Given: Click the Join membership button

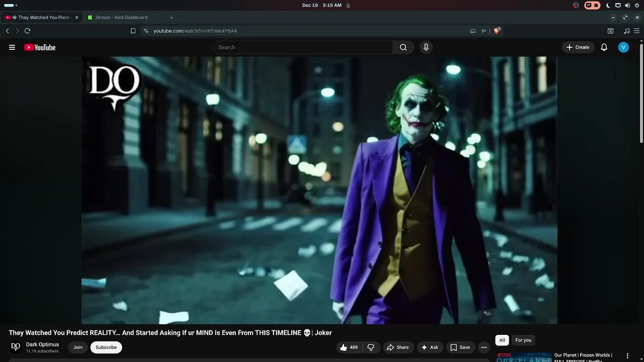Looking at the screenshot, I should pos(78,347).
